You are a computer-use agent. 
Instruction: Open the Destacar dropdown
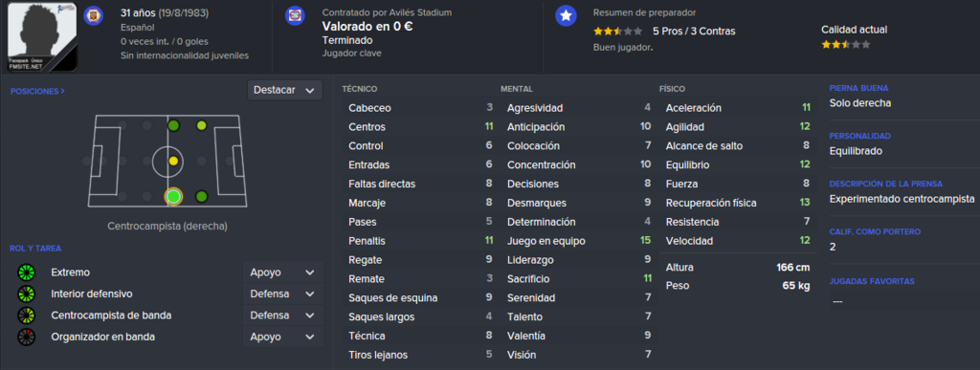(285, 90)
